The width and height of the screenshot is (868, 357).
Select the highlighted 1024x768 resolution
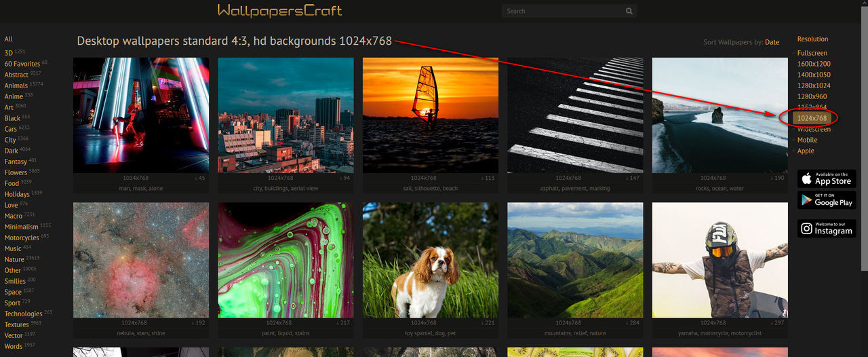(x=812, y=118)
